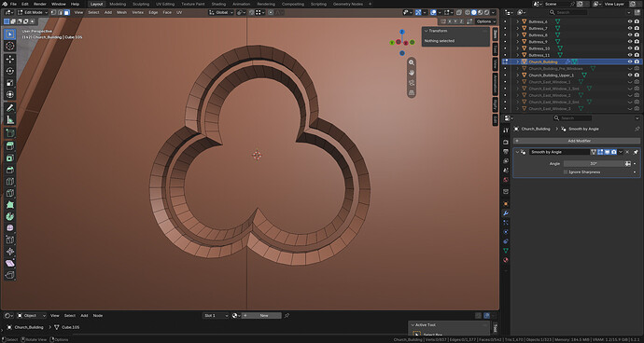644x343 pixels.
Task: Toggle modifier viewport display button
Action: [607, 152]
